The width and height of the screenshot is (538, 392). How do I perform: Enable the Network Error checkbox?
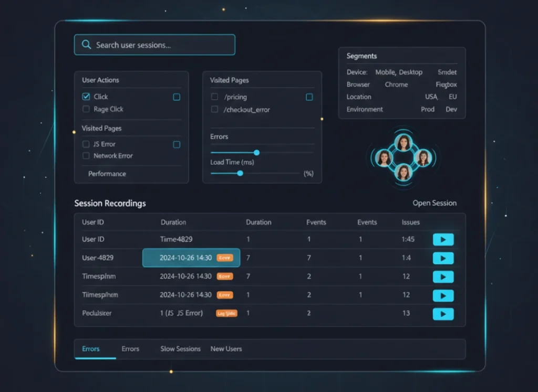[x=86, y=156]
